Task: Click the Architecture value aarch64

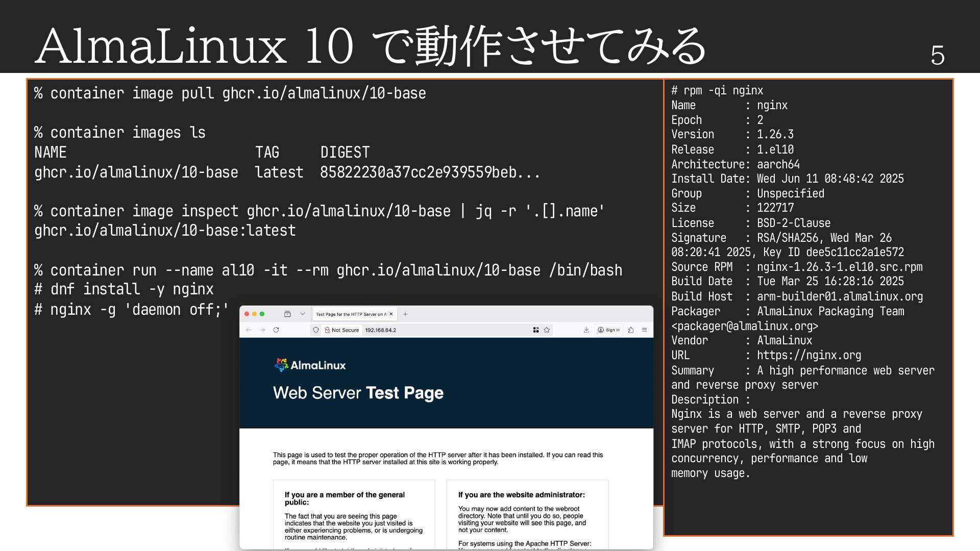Action: 778,164
